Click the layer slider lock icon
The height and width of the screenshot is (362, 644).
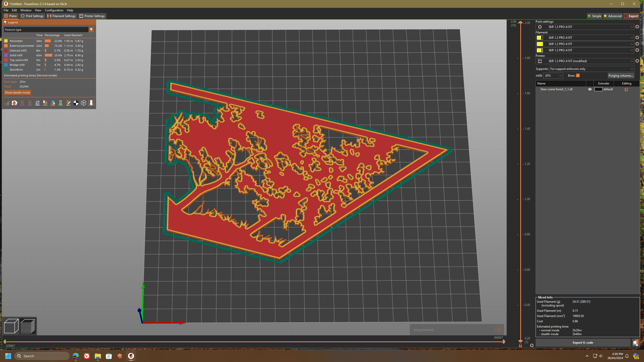[x=520, y=346]
